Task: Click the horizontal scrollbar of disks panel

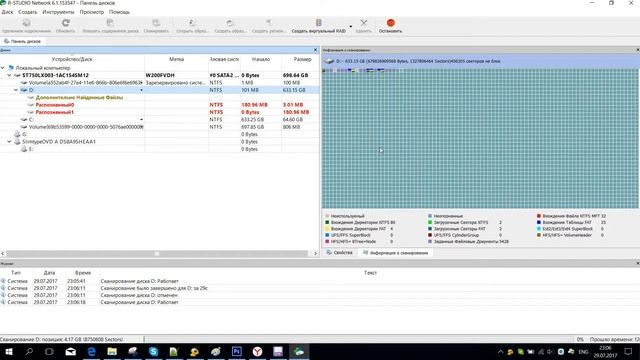Action: 157,253
